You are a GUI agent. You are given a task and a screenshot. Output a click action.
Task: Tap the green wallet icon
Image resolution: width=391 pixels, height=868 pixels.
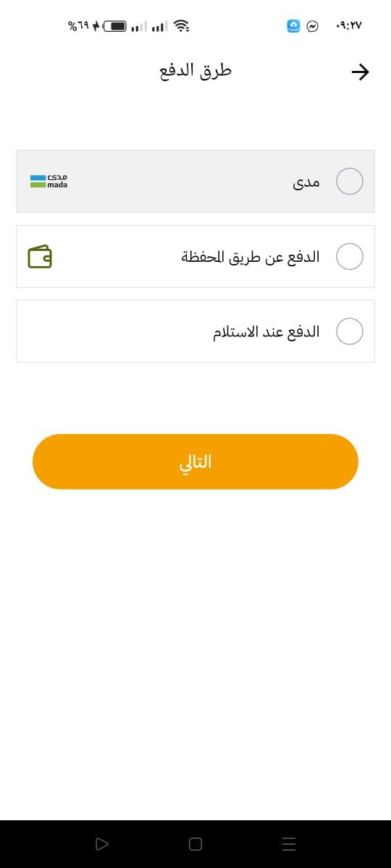40,256
